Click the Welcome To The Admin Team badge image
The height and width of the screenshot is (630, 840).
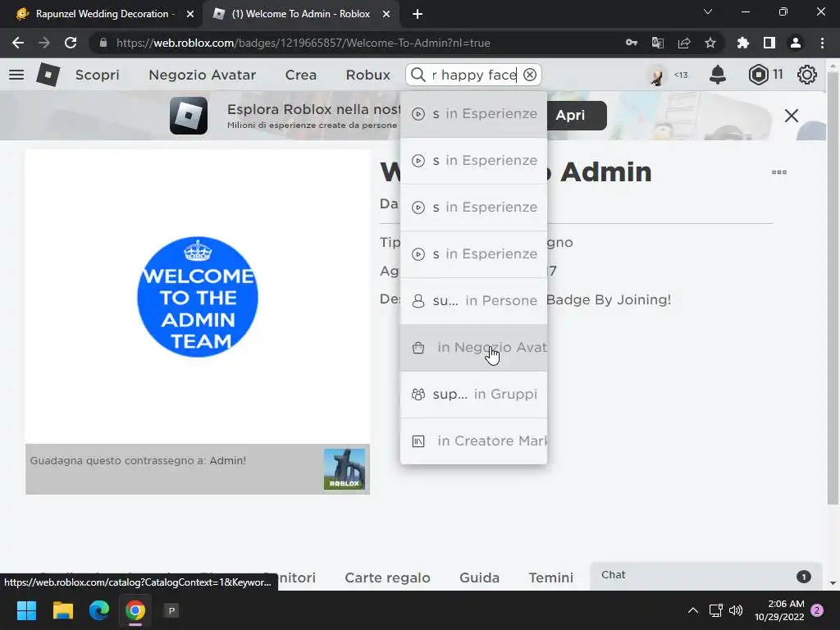pyautogui.click(x=198, y=296)
